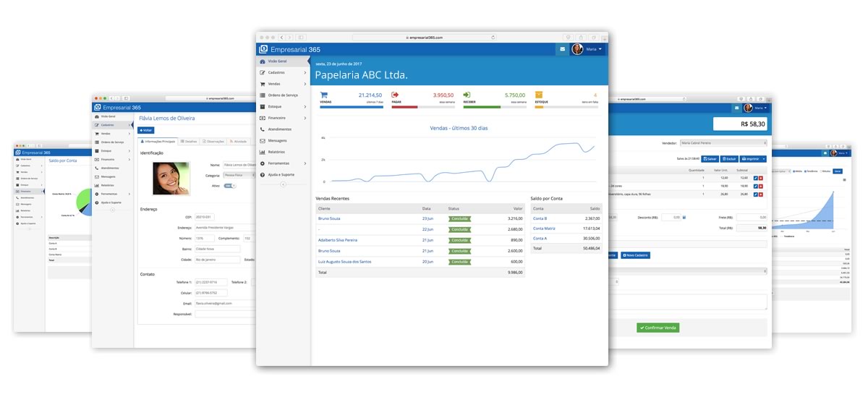Expand the Estoque submenu chevron in front window

[x=305, y=106]
